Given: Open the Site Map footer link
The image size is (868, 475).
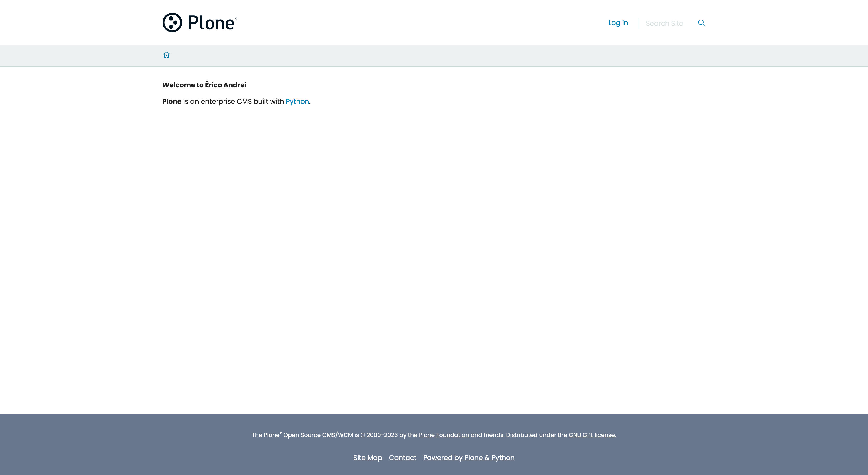Looking at the screenshot, I should [x=368, y=458].
